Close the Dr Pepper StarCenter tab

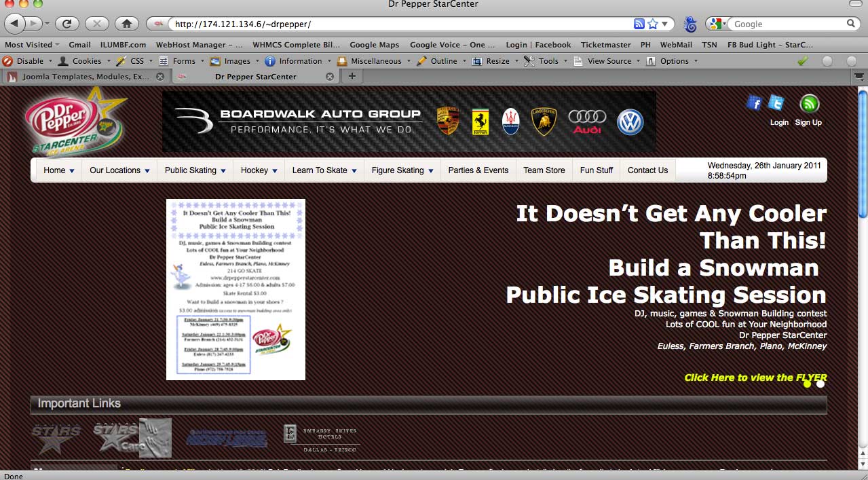click(330, 77)
